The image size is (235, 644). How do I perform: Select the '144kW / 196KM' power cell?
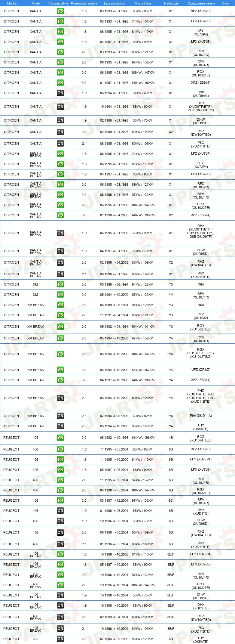pyautogui.click(x=143, y=438)
